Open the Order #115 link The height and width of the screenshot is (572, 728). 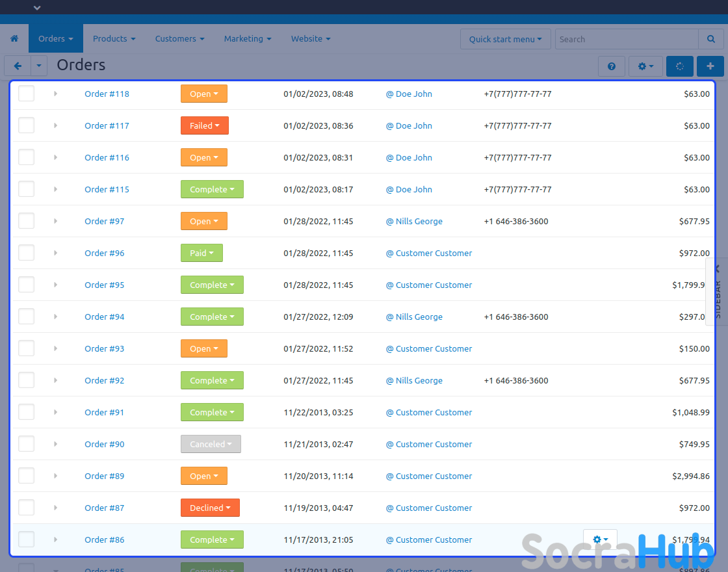tap(107, 190)
